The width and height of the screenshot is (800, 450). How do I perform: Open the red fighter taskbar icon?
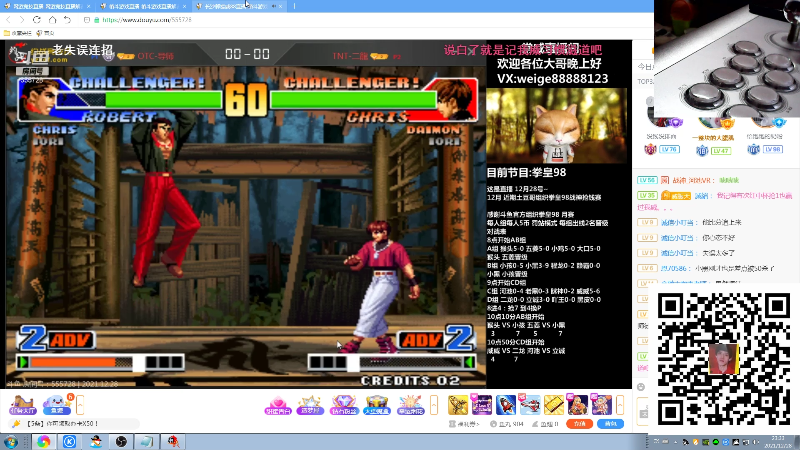(x=173, y=442)
